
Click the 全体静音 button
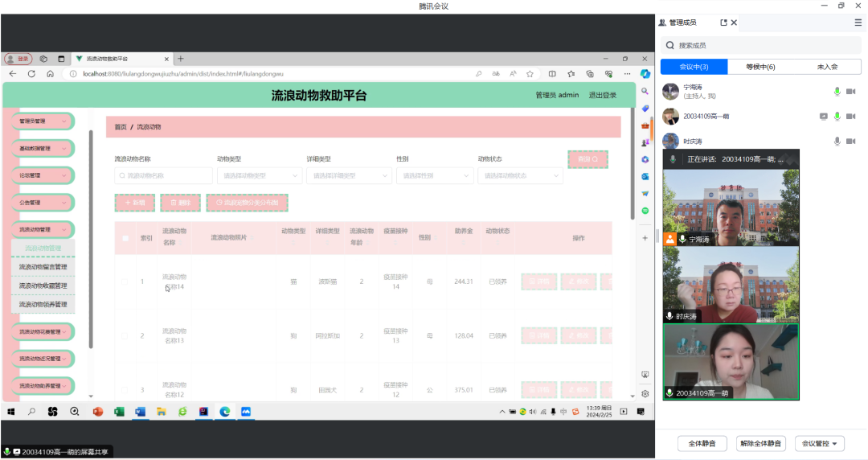pyautogui.click(x=702, y=443)
